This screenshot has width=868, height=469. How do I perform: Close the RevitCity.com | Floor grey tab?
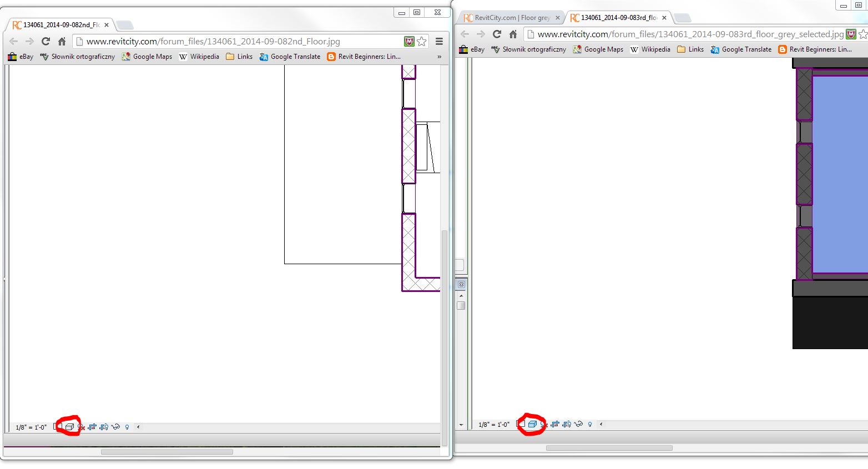pyautogui.click(x=558, y=18)
